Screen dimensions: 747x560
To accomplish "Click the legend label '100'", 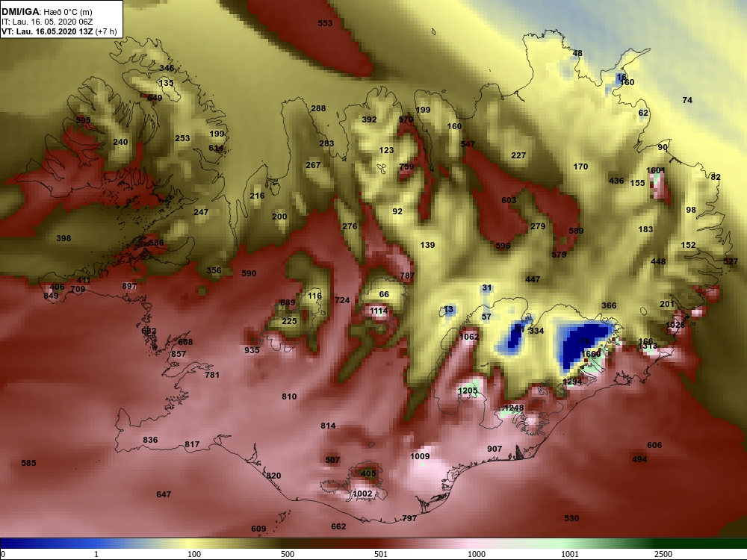I will point(194,554).
